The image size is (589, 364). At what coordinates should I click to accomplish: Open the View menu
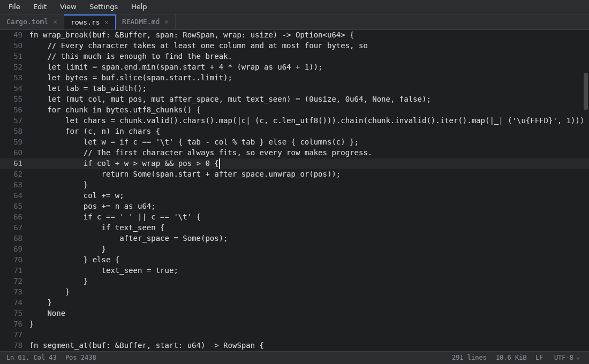(68, 7)
